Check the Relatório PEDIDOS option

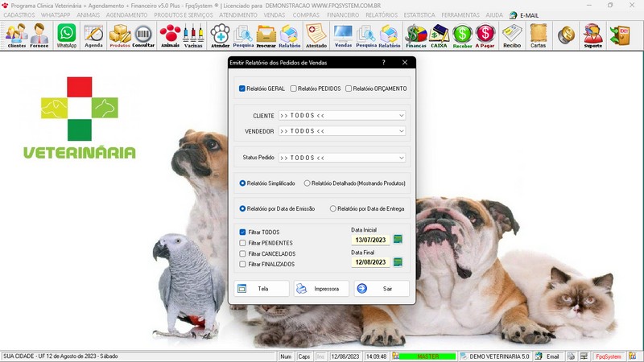click(293, 88)
